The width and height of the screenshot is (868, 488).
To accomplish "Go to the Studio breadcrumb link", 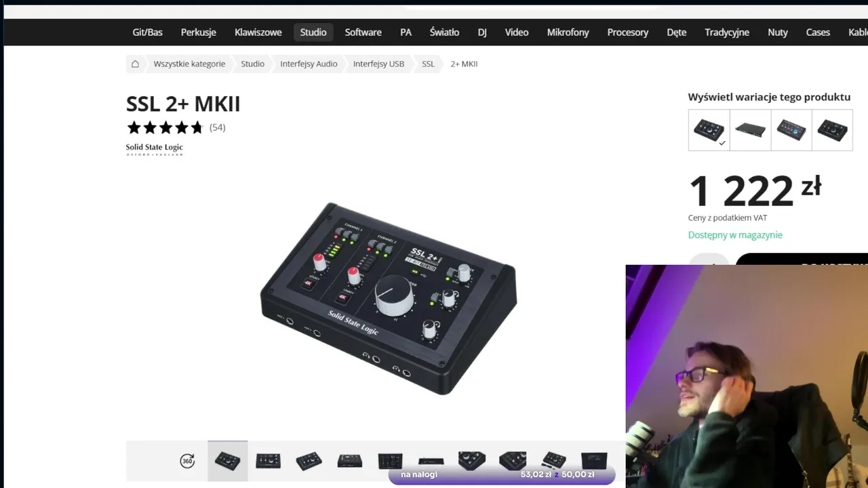I will click(252, 64).
